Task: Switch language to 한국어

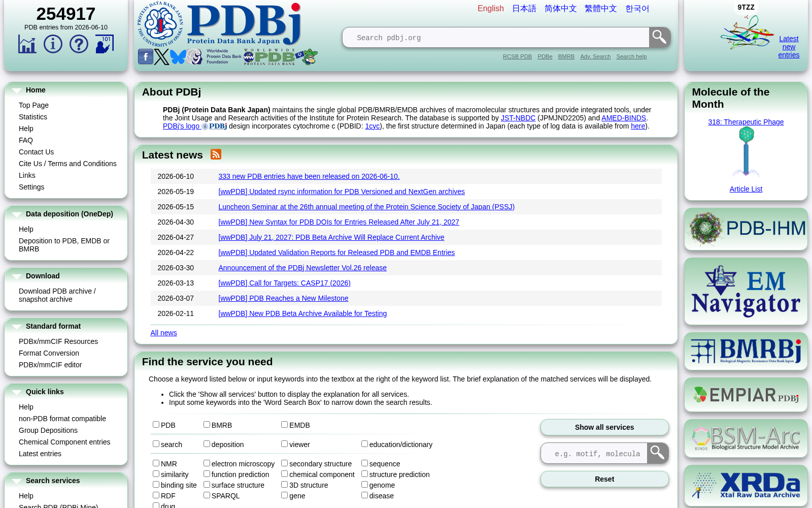Action: (x=637, y=8)
